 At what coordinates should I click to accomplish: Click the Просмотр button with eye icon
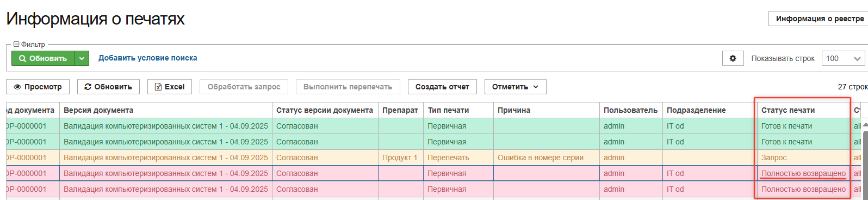click(38, 87)
